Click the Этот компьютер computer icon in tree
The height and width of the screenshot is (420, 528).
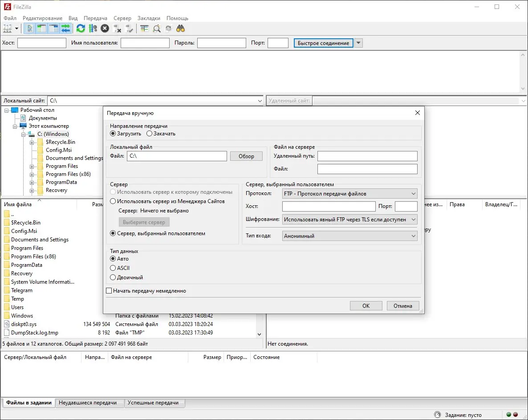click(x=23, y=126)
